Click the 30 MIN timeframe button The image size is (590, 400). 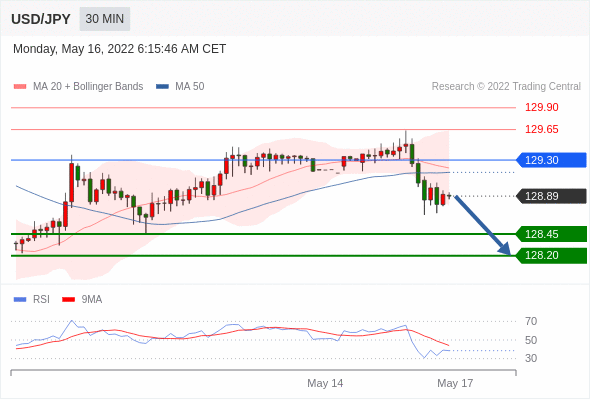click(105, 19)
